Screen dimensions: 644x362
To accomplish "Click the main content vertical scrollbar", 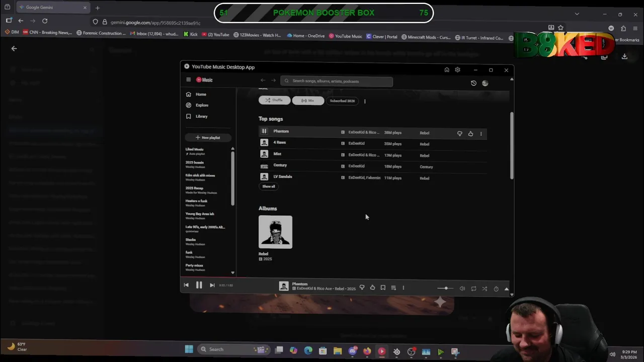I will [512, 145].
